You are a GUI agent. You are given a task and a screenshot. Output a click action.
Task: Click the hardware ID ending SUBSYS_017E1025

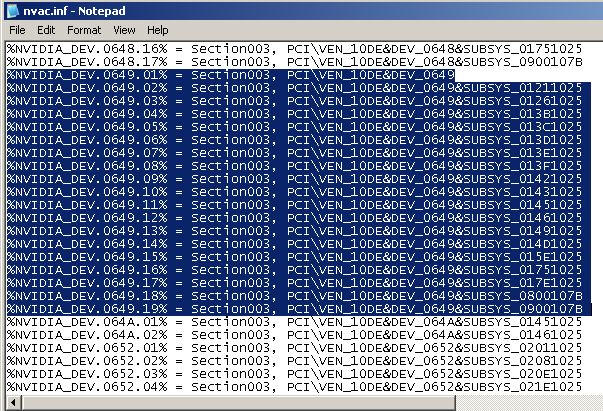(435, 283)
